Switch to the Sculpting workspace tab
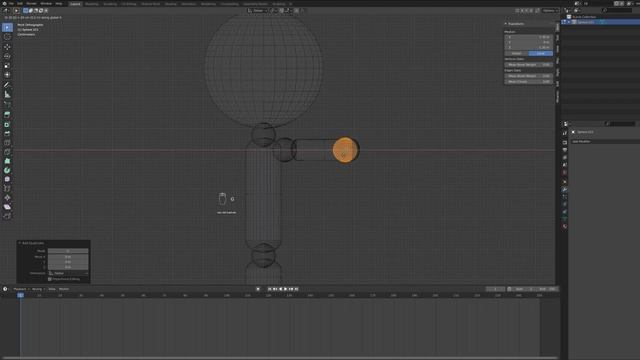This screenshot has width=640, height=360. (110, 4)
